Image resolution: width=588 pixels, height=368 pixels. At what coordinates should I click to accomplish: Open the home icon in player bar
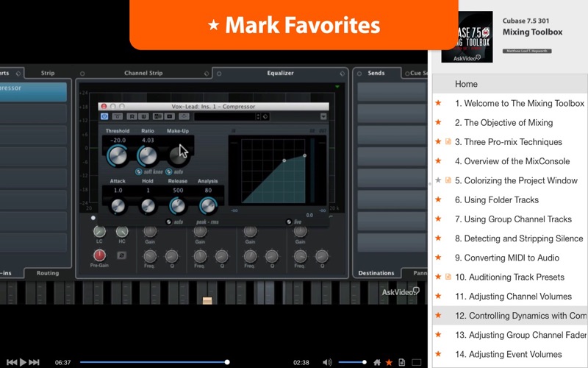[377, 362]
